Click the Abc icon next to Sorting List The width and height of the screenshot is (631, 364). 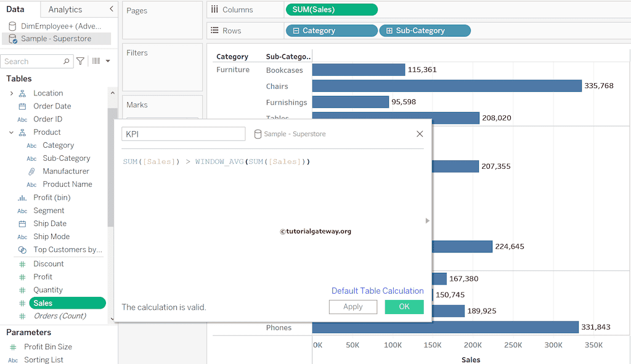(14, 359)
